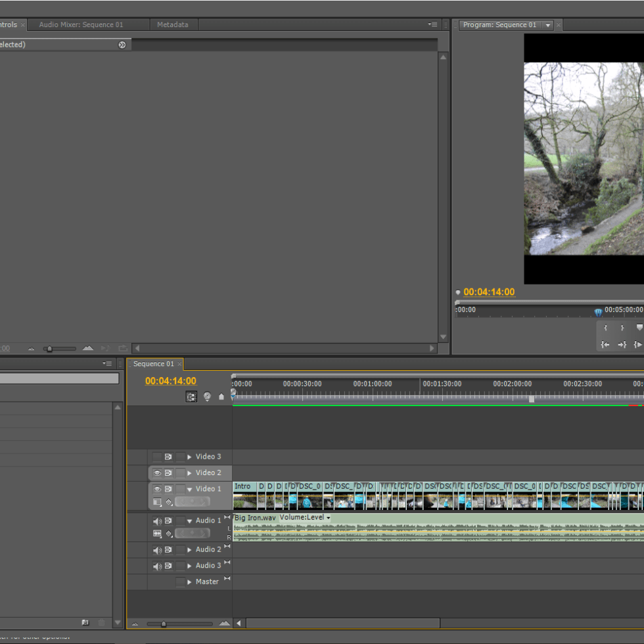Collapse the Audio 1 track

[189, 520]
